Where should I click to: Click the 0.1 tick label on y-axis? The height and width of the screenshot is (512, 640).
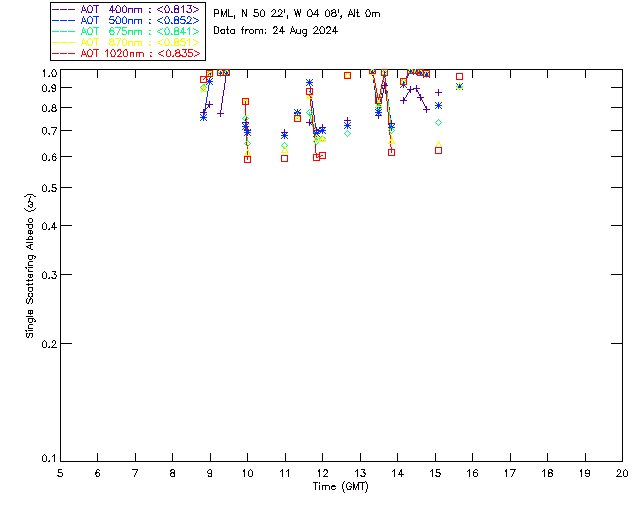pyautogui.click(x=46, y=460)
